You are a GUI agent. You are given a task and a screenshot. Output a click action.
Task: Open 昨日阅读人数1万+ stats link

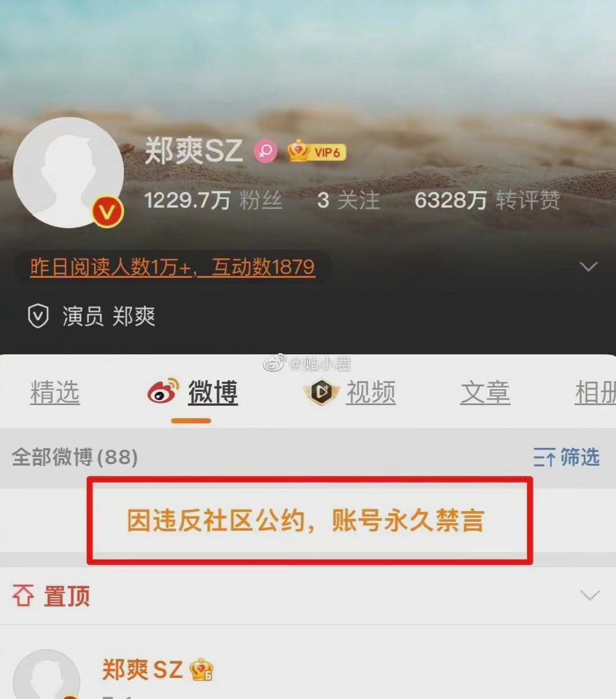click(x=172, y=267)
